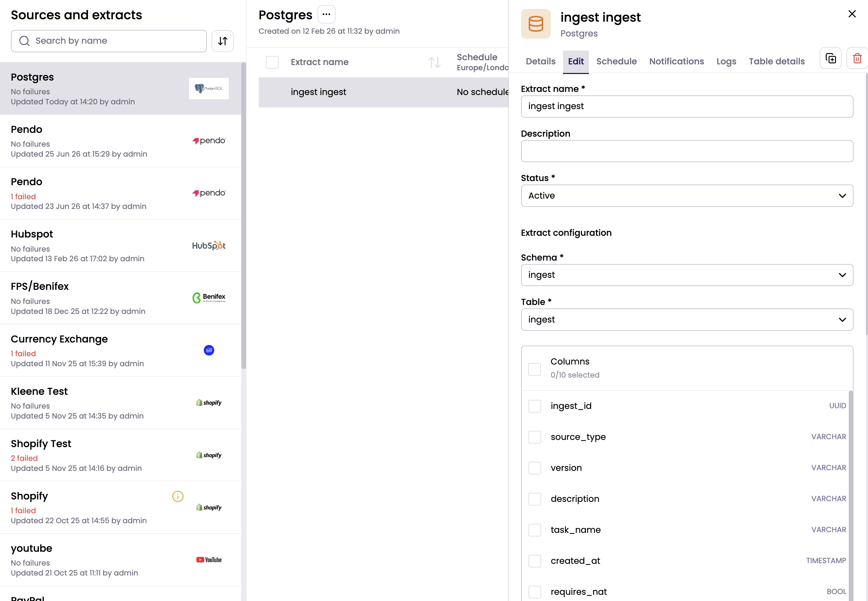Screen dimensions: 868x601
Task: Open Postgres more options menu
Action: click(x=326, y=15)
